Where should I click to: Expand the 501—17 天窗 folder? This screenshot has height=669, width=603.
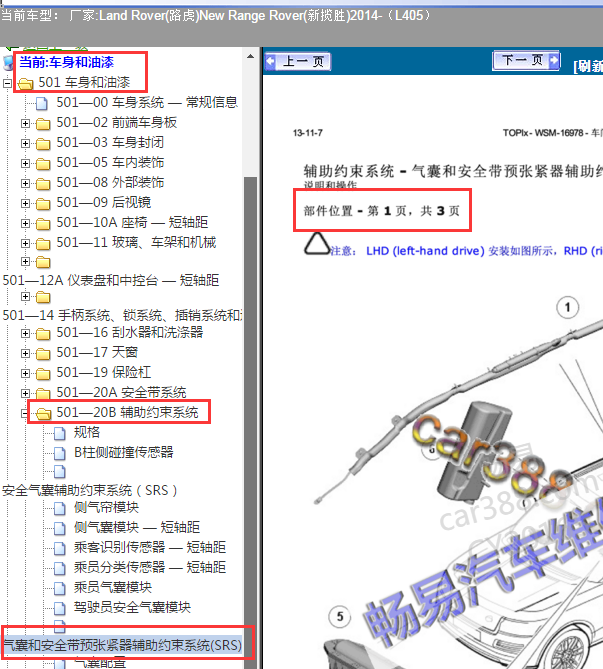(x=25, y=353)
